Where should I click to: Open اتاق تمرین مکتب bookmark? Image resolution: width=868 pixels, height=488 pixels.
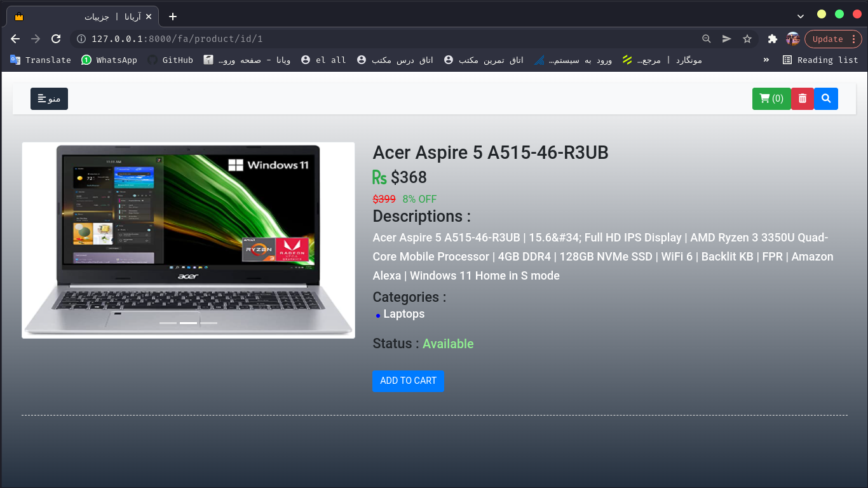click(x=484, y=60)
